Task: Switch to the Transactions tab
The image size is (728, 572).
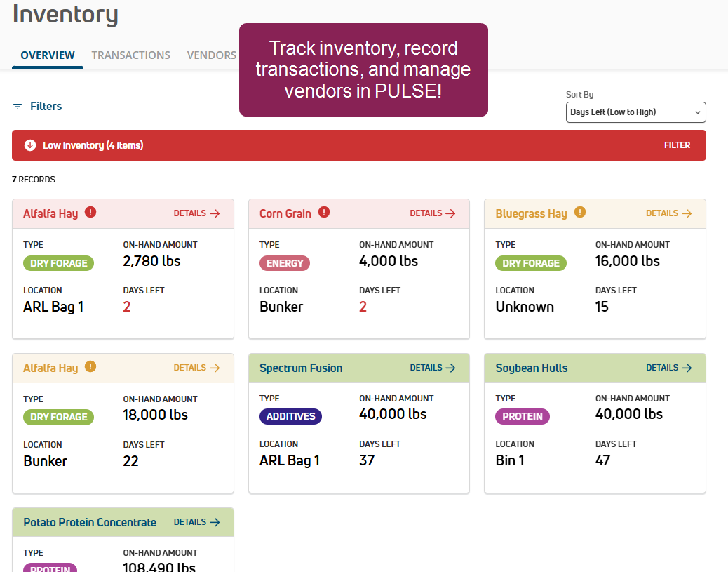Action: (x=130, y=55)
